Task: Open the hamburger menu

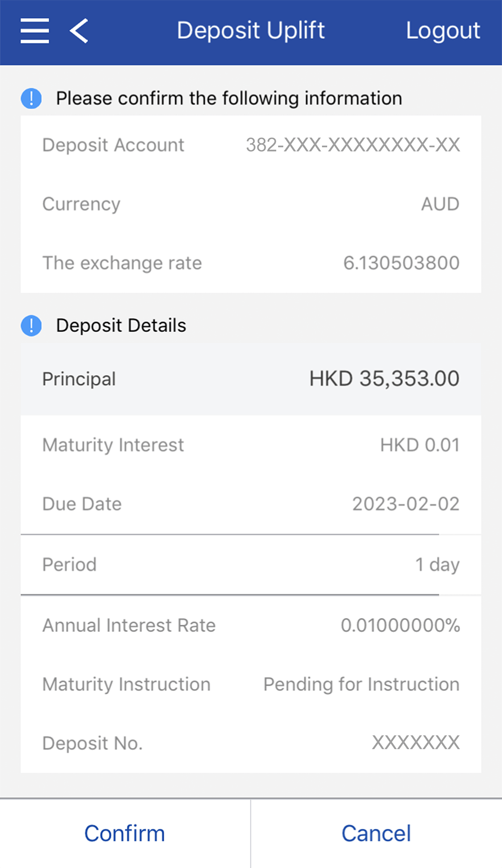Action: (35, 31)
